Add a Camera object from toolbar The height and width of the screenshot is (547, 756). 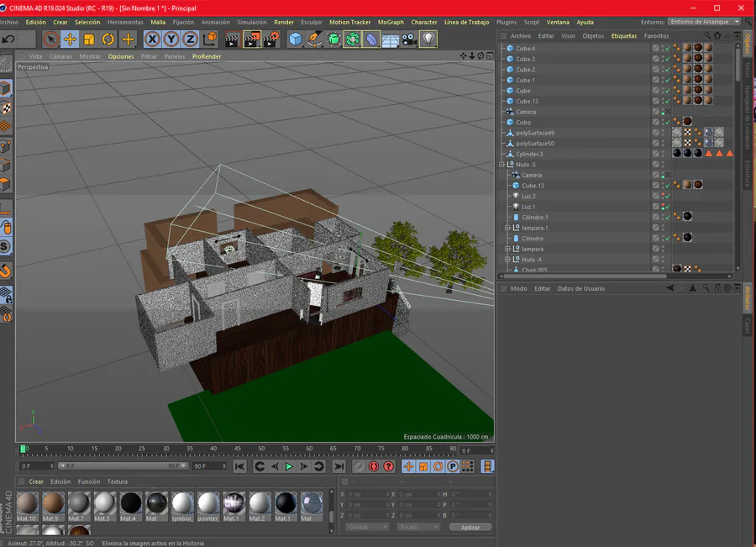tap(409, 39)
